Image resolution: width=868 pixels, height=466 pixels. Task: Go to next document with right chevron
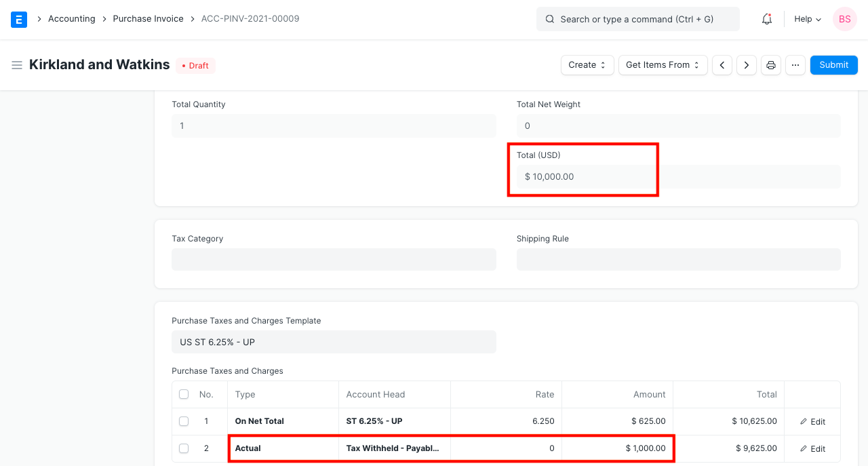(x=746, y=64)
